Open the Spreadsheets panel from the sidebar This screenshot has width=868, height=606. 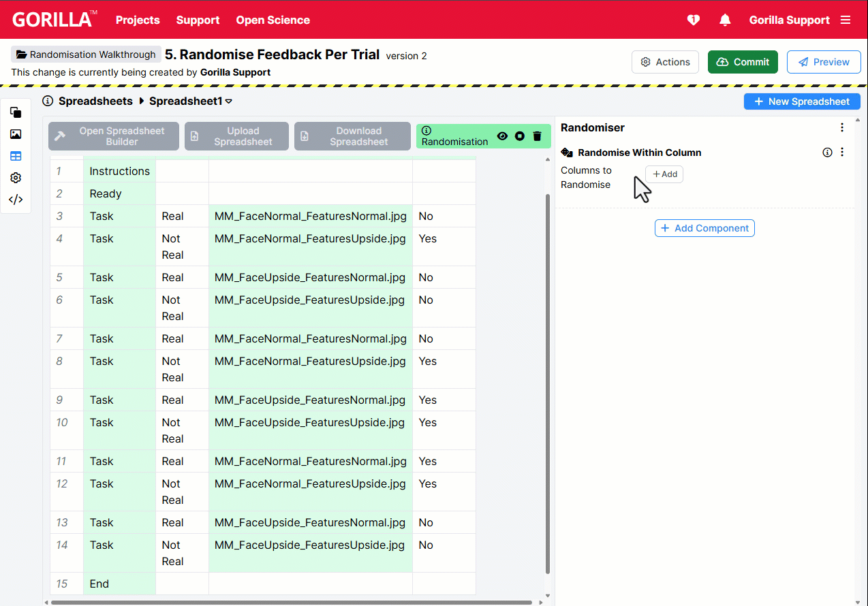16,156
